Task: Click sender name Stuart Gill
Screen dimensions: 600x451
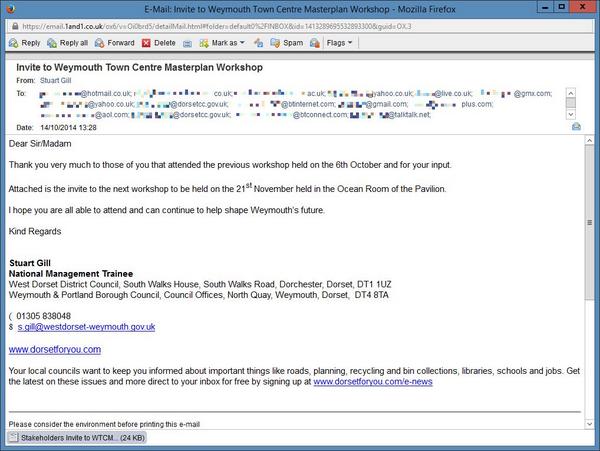Action: pyautogui.click(x=55, y=80)
